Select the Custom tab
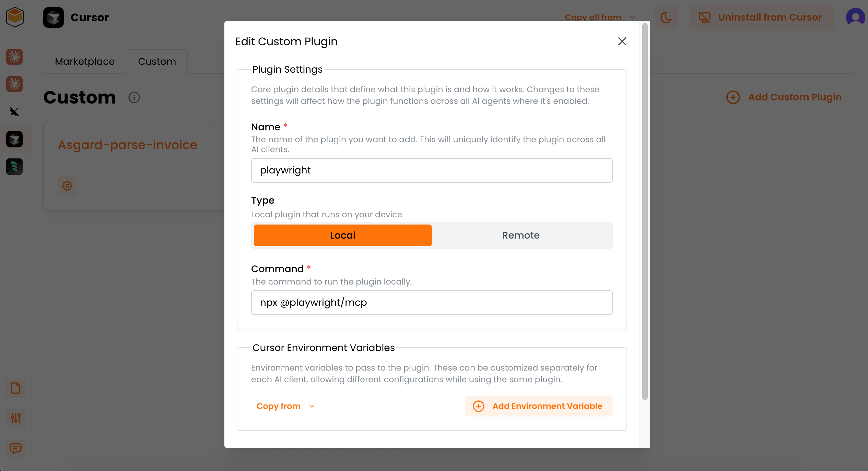Image resolution: width=868 pixels, height=471 pixels. (x=157, y=62)
